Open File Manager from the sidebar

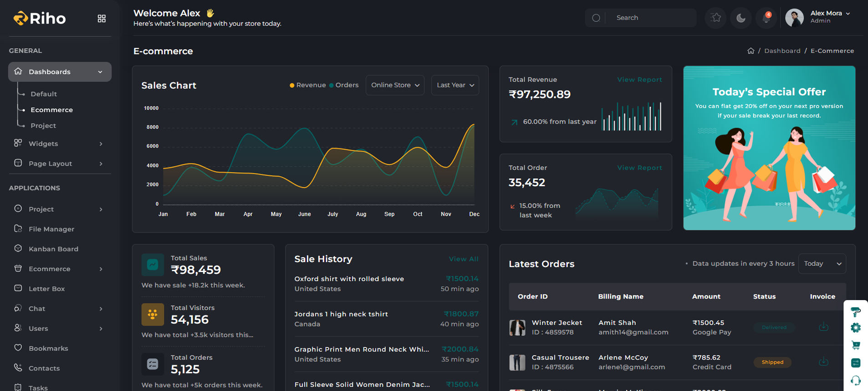click(x=51, y=229)
